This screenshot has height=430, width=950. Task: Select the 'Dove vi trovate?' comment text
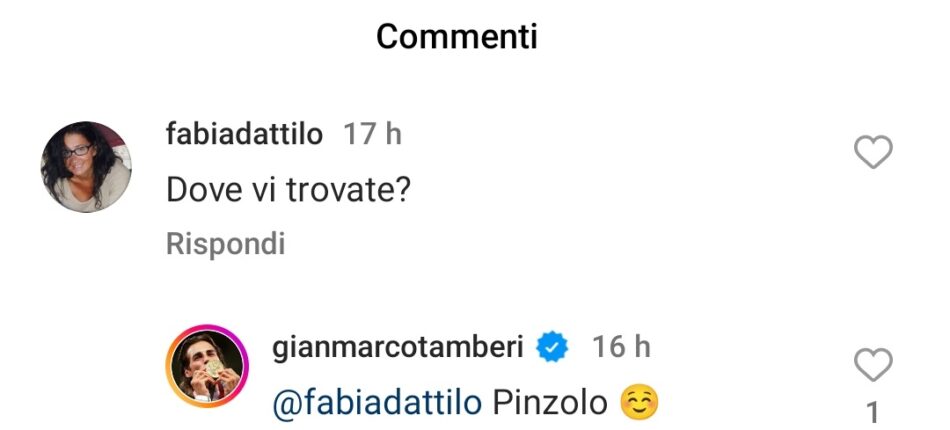coord(289,189)
